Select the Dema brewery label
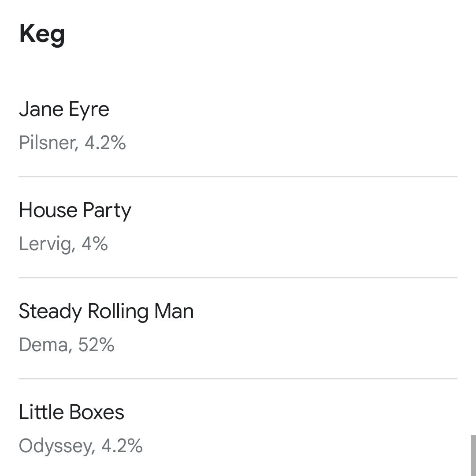Image resolution: width=476 pixels, height=476 pixels. (x=43, y=345)
